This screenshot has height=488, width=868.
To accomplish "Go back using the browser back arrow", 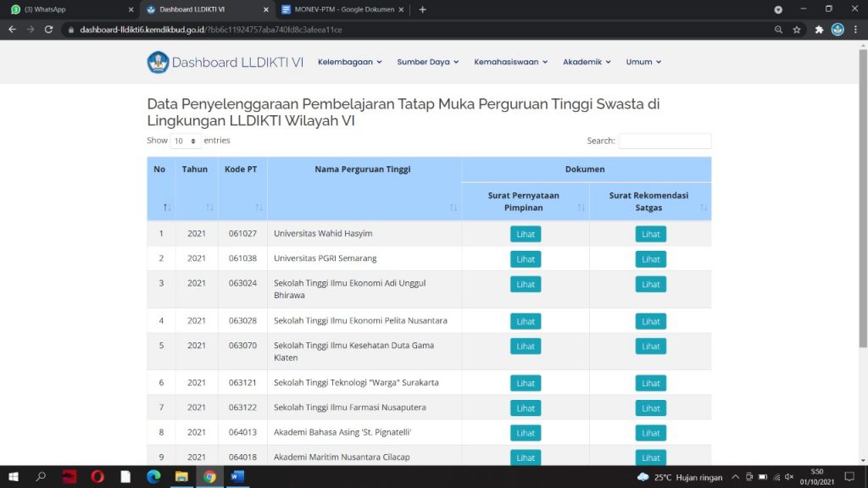I will (12, 29).
